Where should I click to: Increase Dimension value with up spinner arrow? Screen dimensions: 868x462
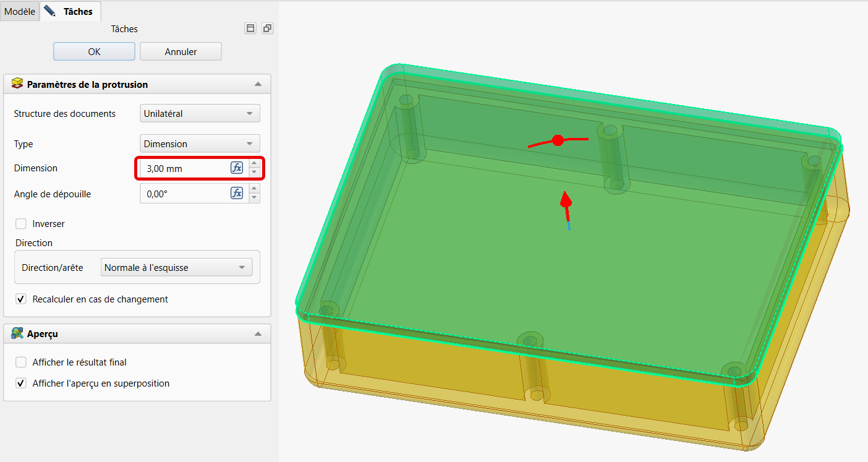(254, 165)
